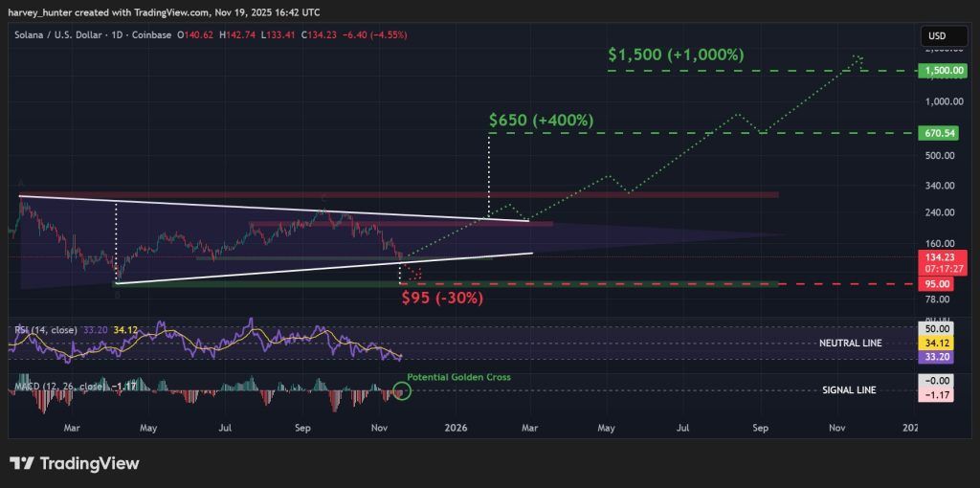Select the $95 (-30%) downside label
The width and height of the screenshot is (980, 488).
[x=442, y=298]
